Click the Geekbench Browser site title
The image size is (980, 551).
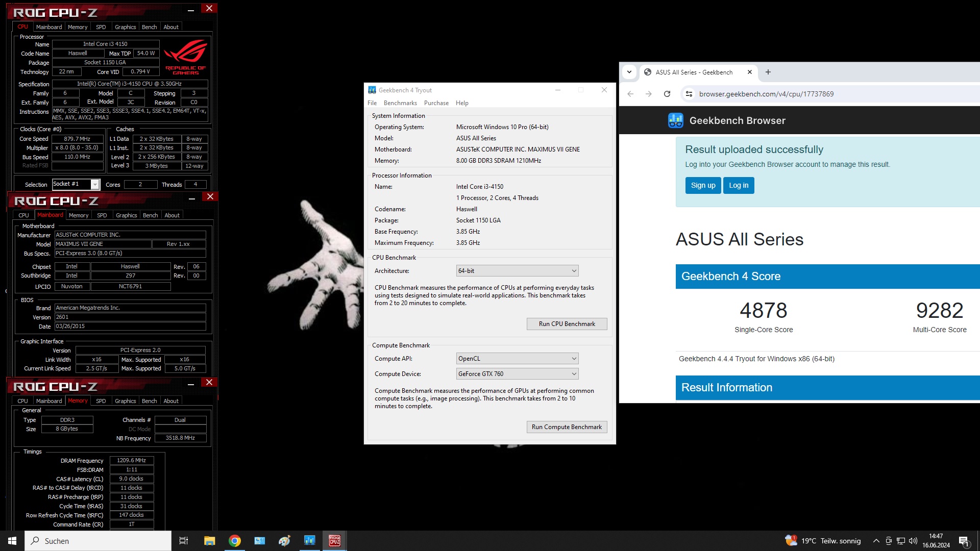point(737,120)
